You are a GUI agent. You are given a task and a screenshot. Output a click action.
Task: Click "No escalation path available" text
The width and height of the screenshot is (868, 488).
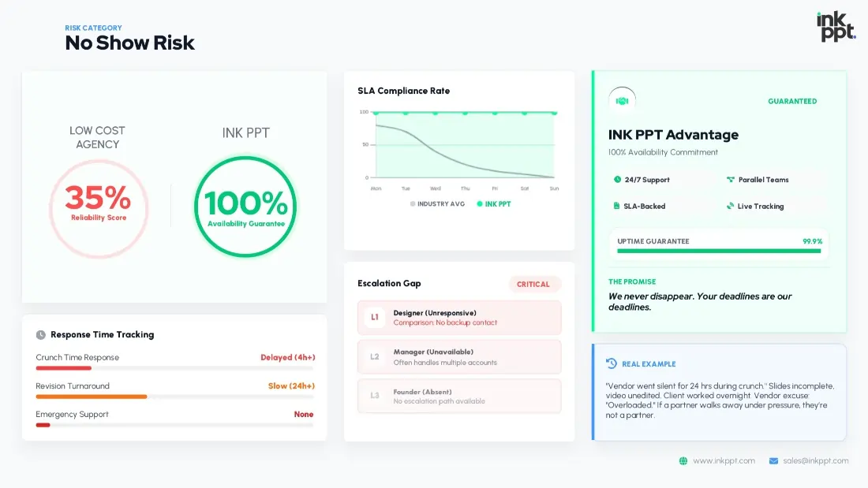439,401
